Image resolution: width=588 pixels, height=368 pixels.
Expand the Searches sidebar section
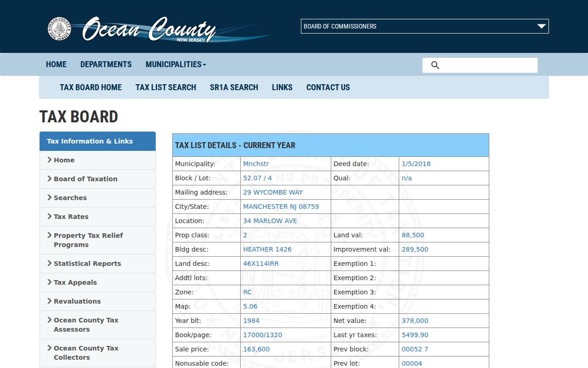[97, 198]
